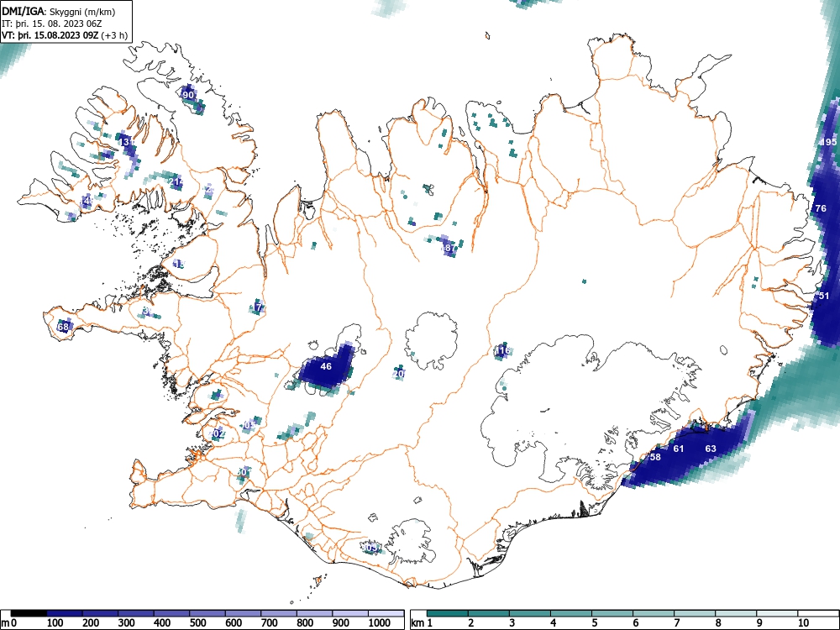Click the VT valid time line 09Z

click(x=65, y=35)
